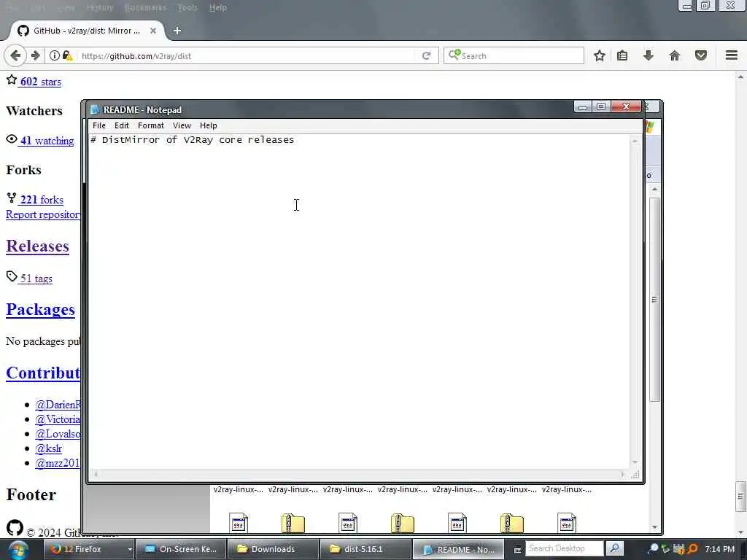The image size is (747, 560).
Task: Click the Firefox Search box
Action: pos(514,55)
